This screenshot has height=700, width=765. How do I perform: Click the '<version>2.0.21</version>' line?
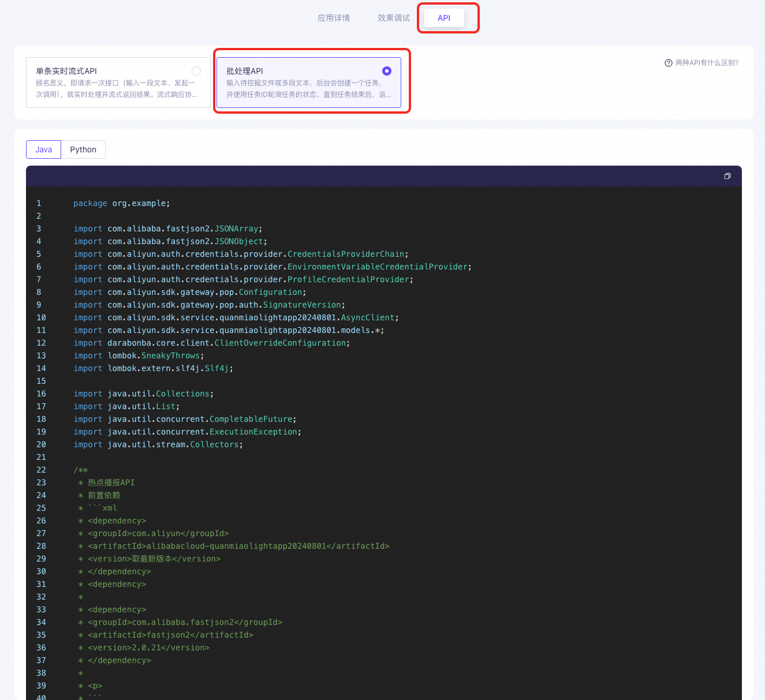coord(144,647)
